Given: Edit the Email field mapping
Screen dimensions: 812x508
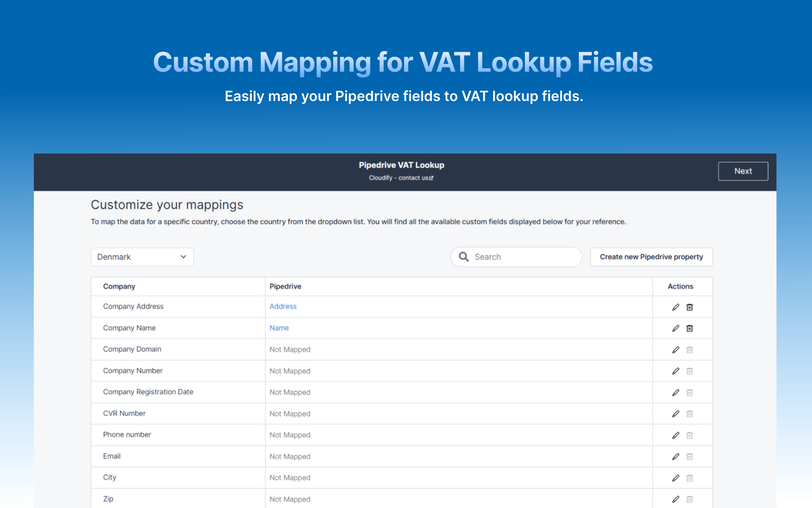Looking at the screenshot, I should coord(676,456).
